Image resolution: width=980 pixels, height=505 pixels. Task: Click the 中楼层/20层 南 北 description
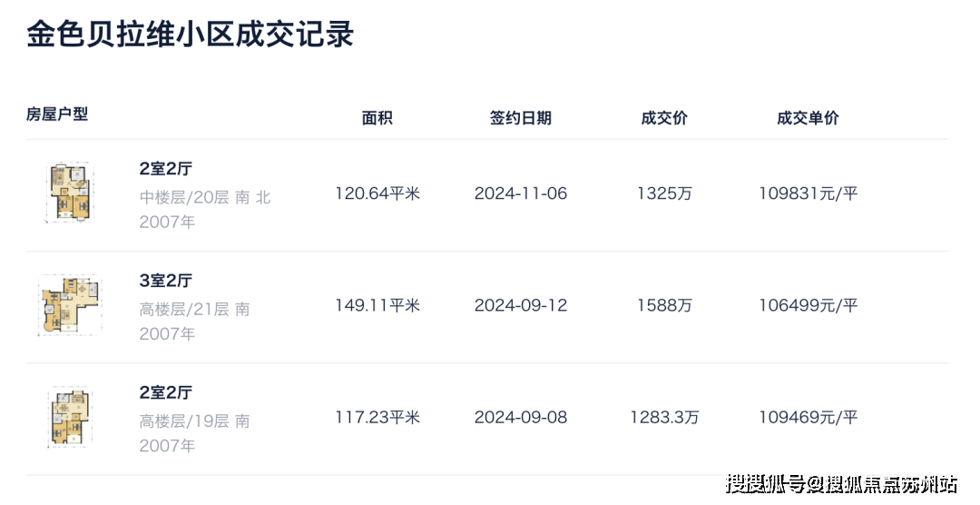(205, 197)
